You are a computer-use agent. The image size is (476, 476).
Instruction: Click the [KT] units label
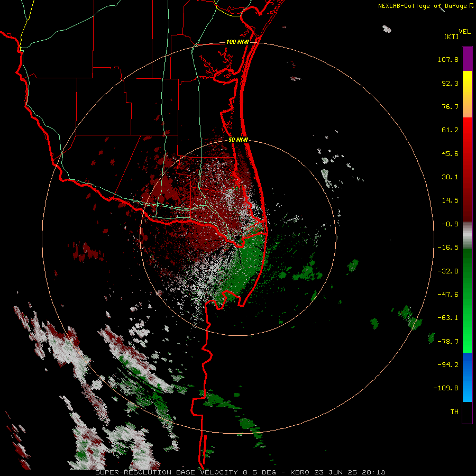coord(451,36)
